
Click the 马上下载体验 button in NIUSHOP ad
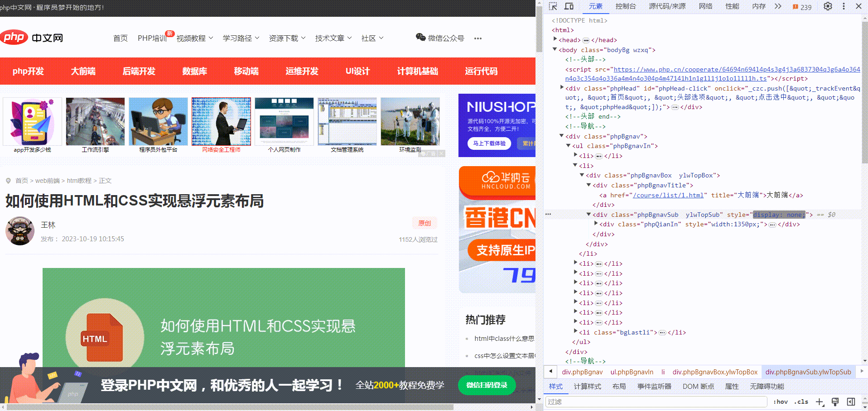489,143
